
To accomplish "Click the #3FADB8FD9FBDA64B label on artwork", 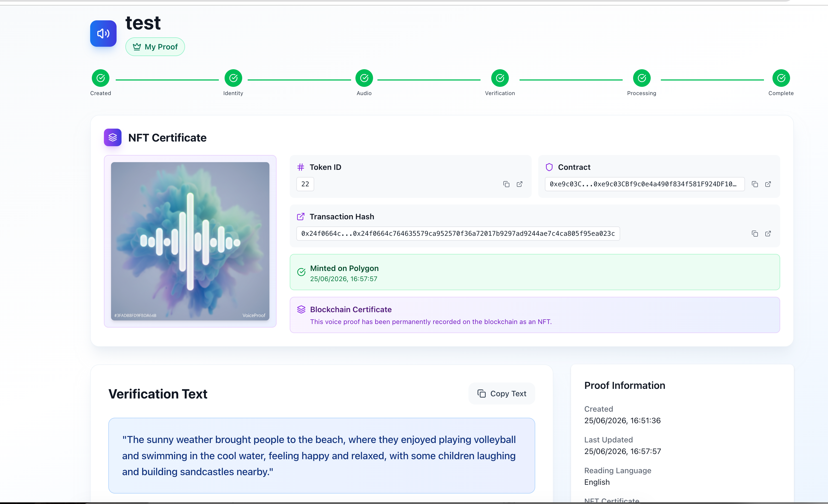I will coord(136,315).
